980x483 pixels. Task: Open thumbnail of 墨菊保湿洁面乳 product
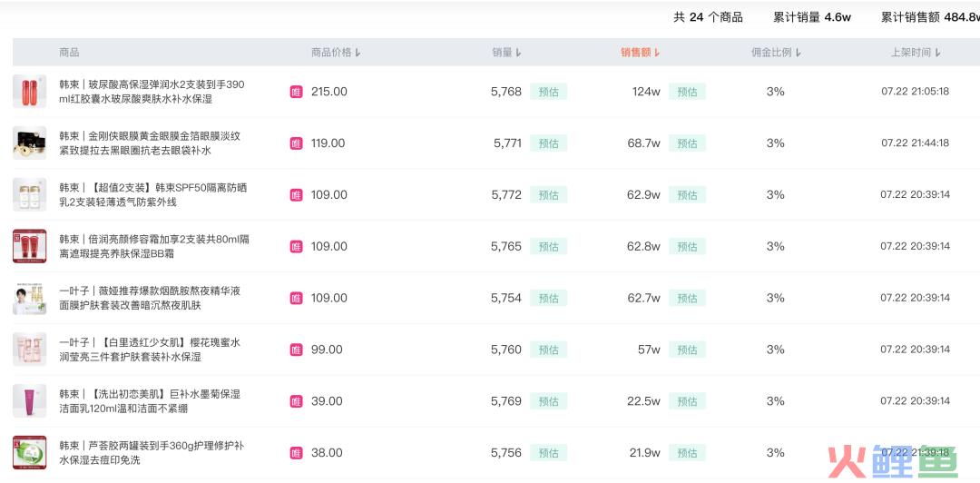click(x=29, y=401)
